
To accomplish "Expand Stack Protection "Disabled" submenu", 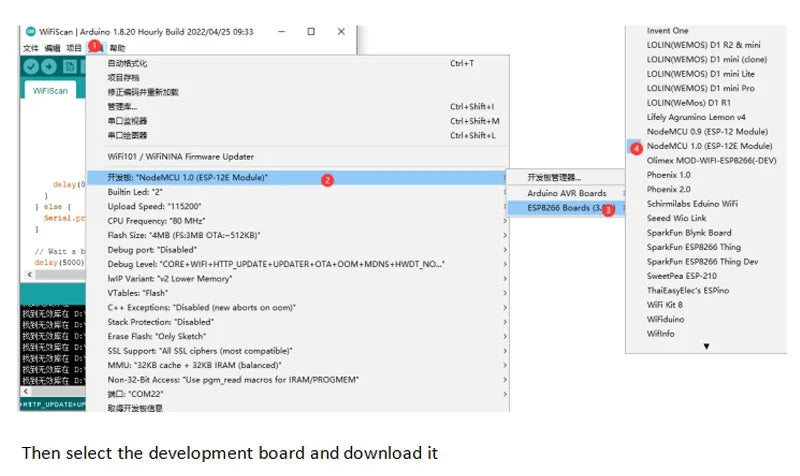I will click(x=297, y=322).
